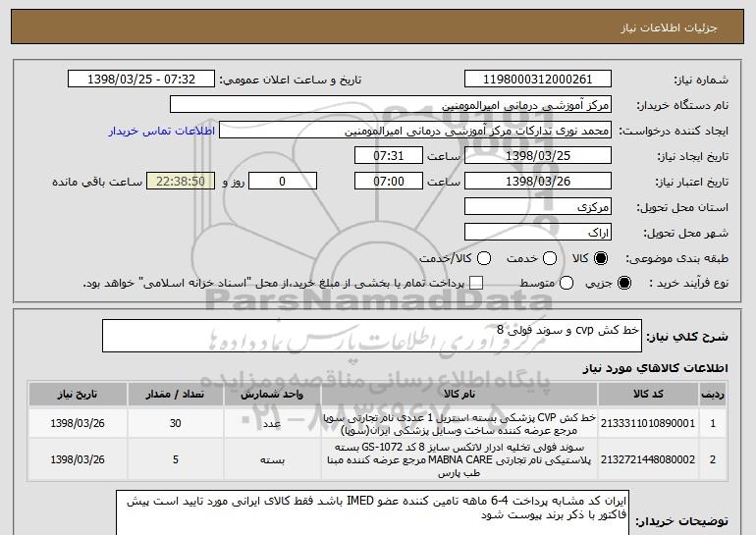Click the Foley catheter GS-1072 product name
Image resolution: width=756 pixels, height=535 pixels.
point(459,459)
